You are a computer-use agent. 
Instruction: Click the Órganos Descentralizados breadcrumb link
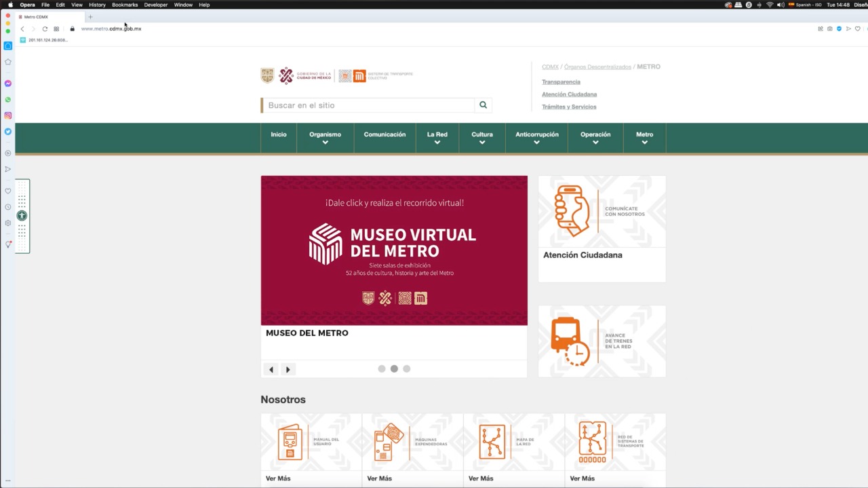click(597, 67)
